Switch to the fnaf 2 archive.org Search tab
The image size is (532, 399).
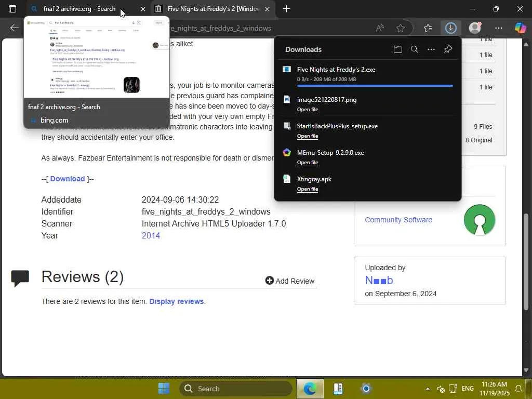click(x=79, y=9)
